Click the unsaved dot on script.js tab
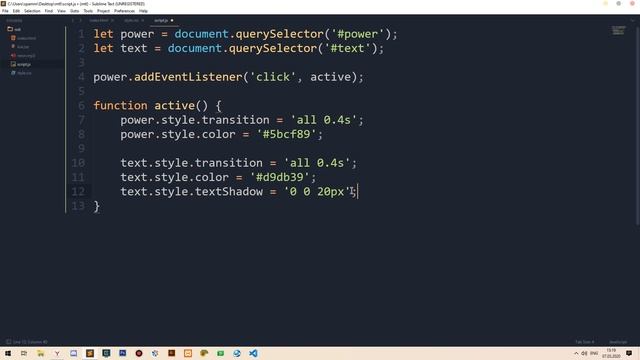This screenshot has height=360, width=640. point(172,20)
